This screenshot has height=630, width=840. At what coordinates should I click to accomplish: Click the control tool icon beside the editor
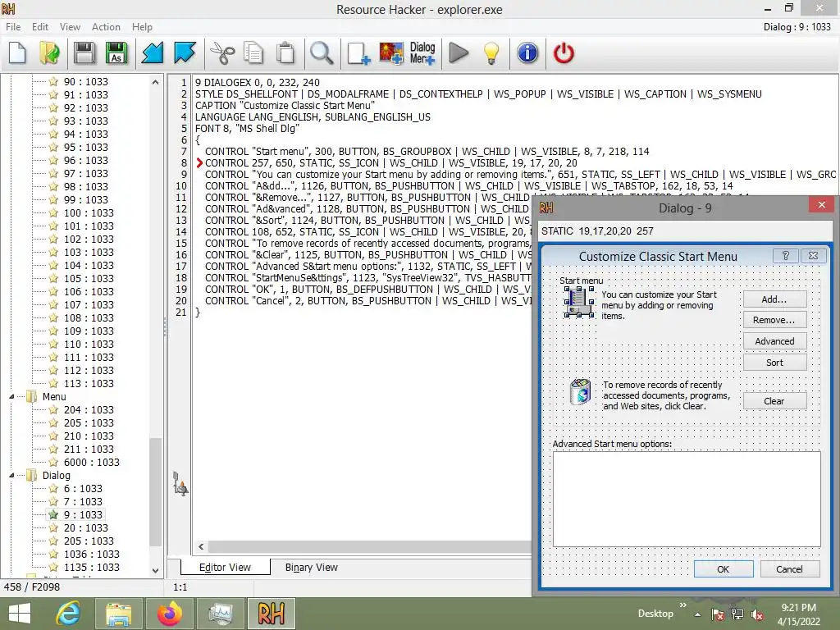coord(180,484)
